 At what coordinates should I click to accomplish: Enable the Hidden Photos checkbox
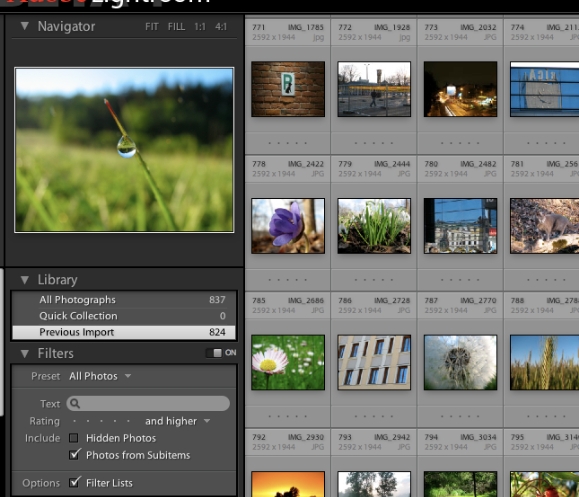click(73, 438)
